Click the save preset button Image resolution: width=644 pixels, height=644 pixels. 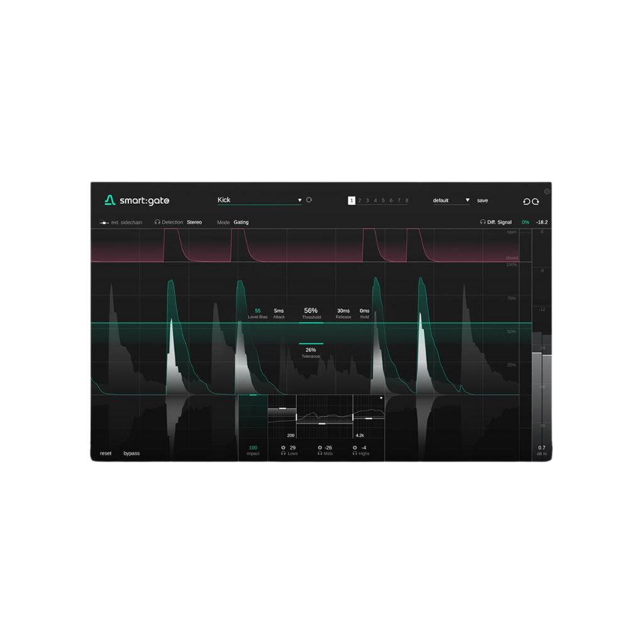coord(482,201)
